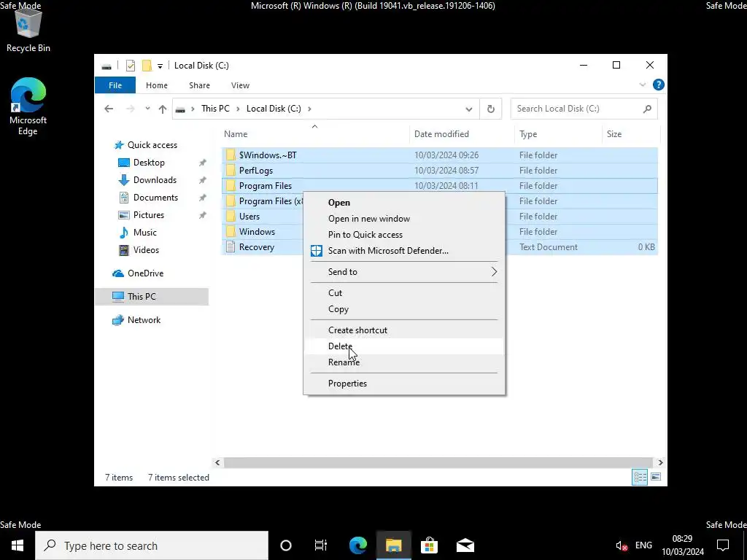Sort by the Type column header

(558, 134)
